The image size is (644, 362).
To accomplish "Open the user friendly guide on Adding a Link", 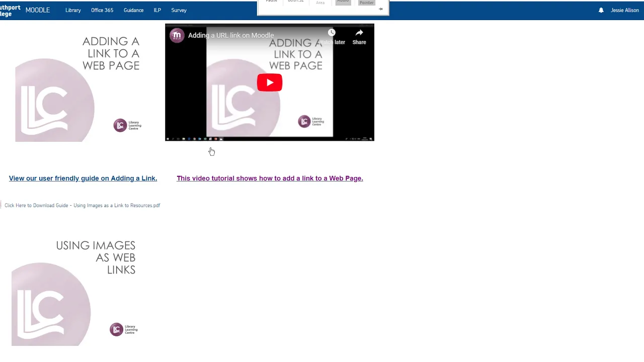I will pos(83,178).
